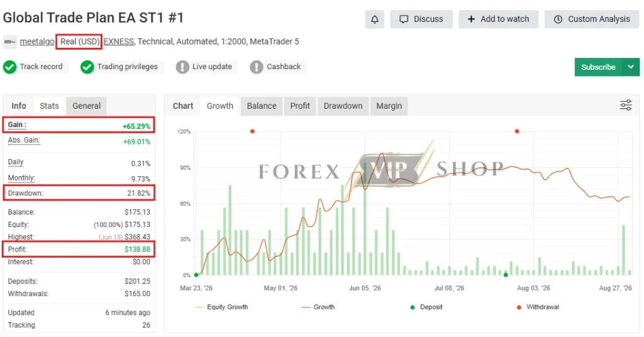Toggle Withdrawal legend series

[538, 307]
